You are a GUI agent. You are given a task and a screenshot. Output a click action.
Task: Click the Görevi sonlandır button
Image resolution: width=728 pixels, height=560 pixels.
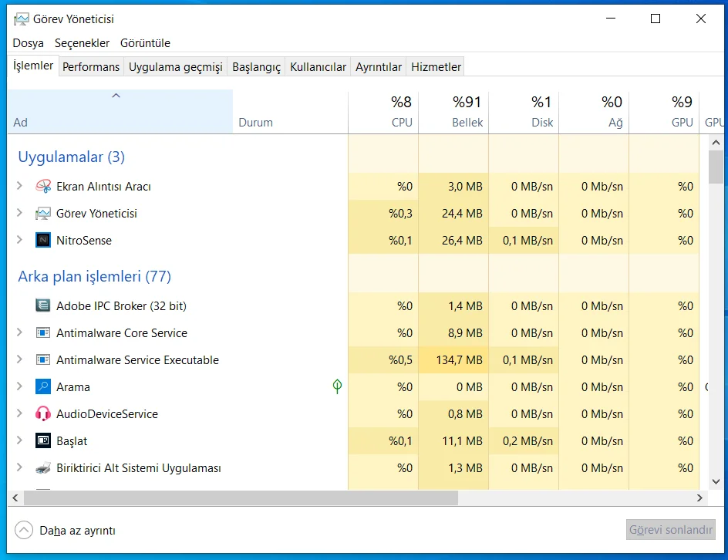[670, 530]
